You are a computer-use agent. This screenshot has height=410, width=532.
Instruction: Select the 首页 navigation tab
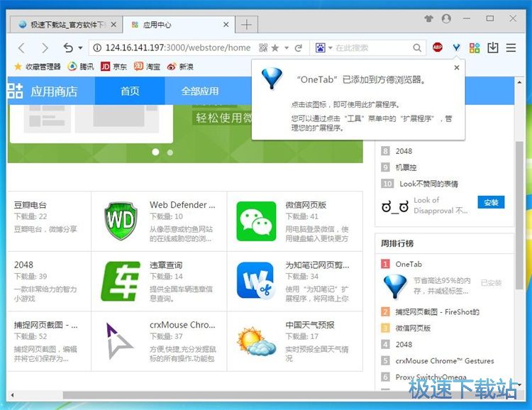click(x=130, y=91)
